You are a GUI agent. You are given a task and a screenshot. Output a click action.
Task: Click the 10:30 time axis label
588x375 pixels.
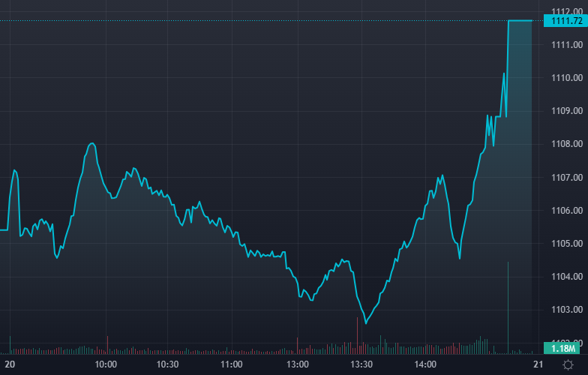click(167, 364)
